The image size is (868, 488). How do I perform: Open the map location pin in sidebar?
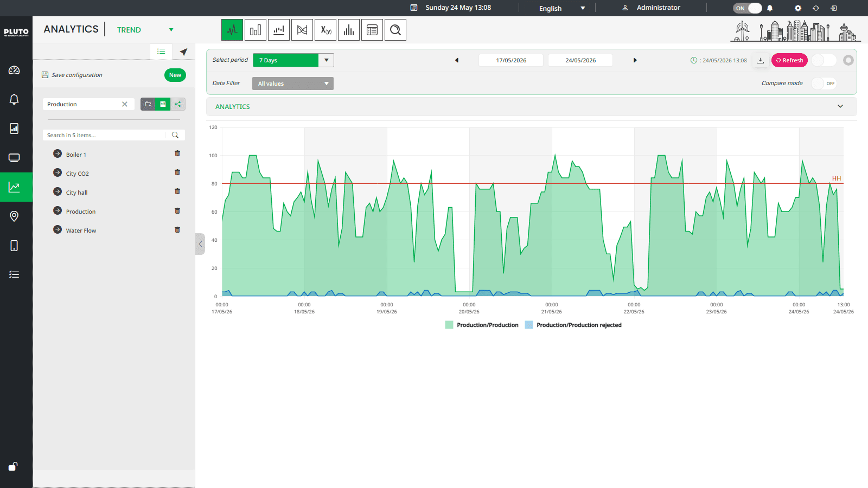tap(14, 216)
